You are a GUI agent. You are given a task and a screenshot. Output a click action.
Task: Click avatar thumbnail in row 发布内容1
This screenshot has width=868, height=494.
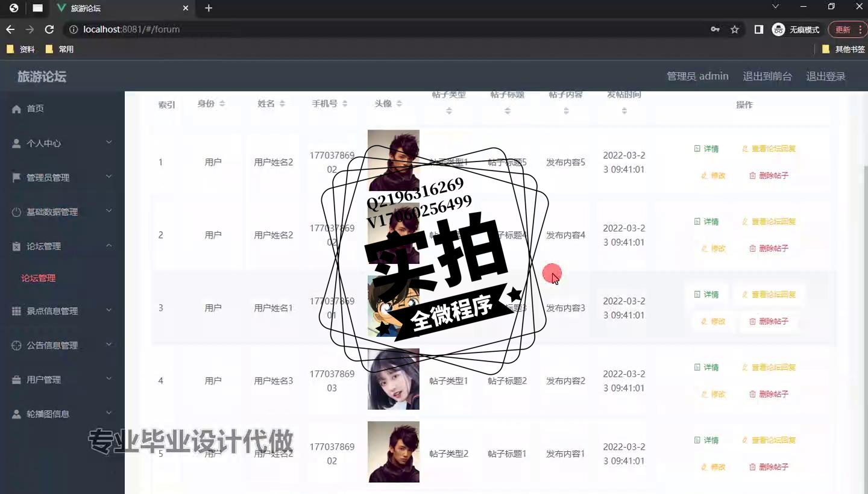click(x=394, y=452)
